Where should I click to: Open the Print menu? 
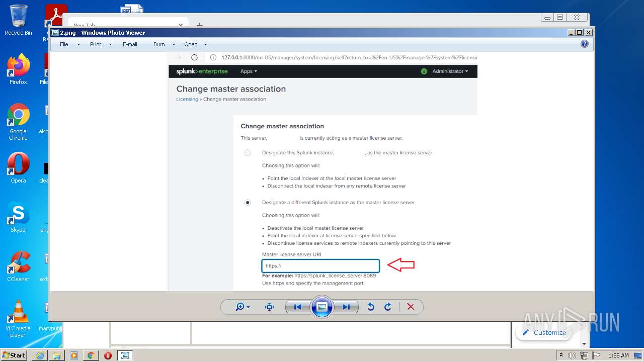pos(96,44)
